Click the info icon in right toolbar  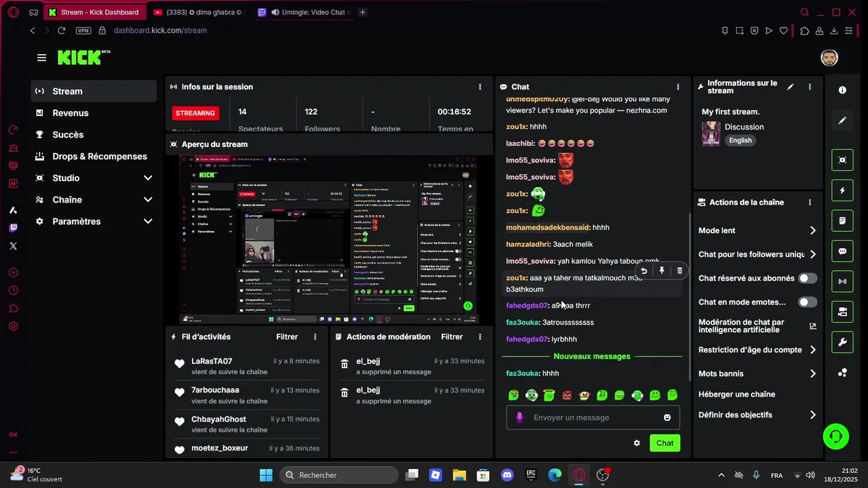[842, 90]
